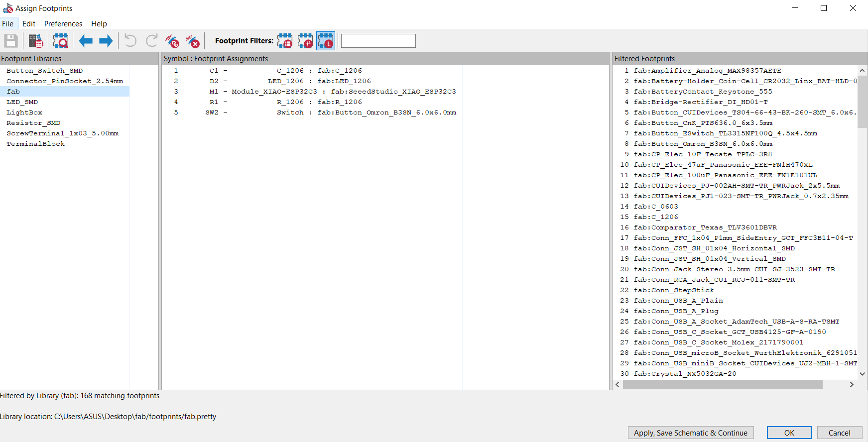The image size is (868, 442).
Task: Maximize the Assign Footprints window
Action: (x=824, y=8)
